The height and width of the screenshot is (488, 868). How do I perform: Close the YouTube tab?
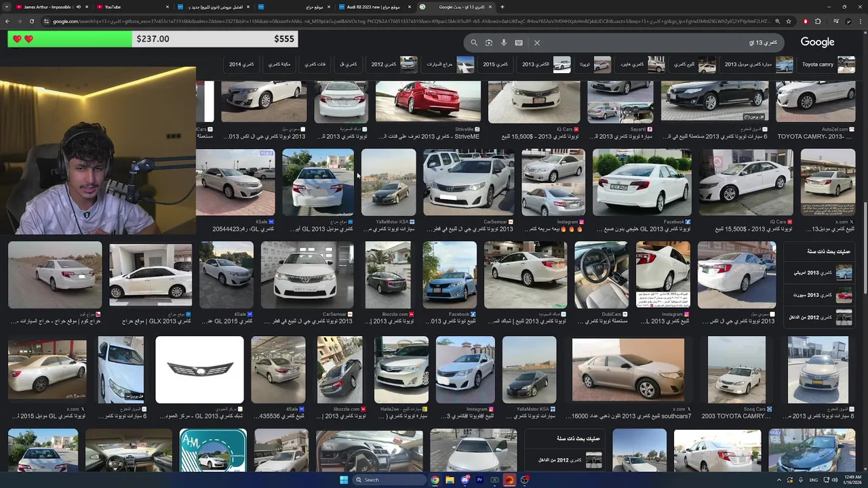(x=167, y=7)
